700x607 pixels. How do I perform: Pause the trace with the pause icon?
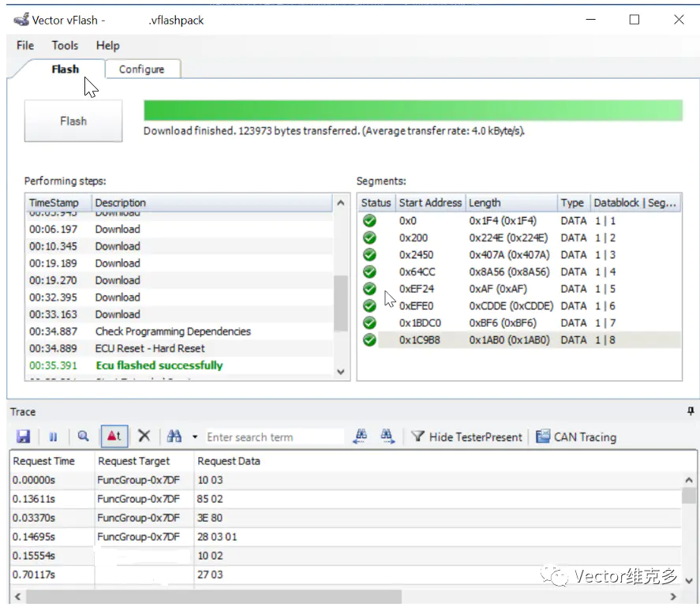coord(54,437)
